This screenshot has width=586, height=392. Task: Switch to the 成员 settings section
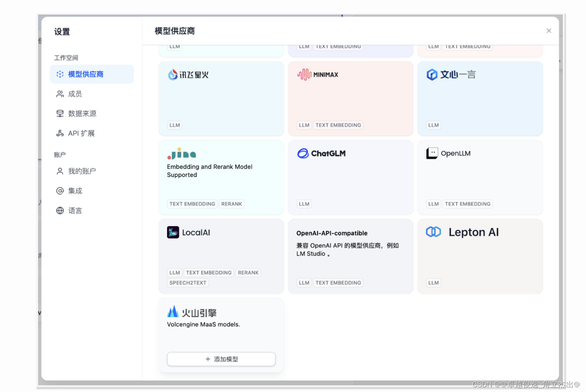click(74, 94)
